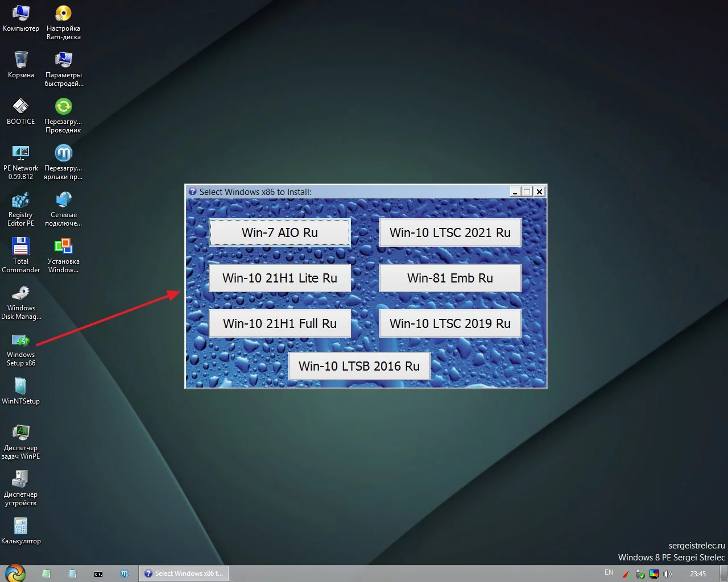This screenshot has height=582, width=728.
Task: Click the Перезагрузить Проводник green icon
Action: coord(63,115)
